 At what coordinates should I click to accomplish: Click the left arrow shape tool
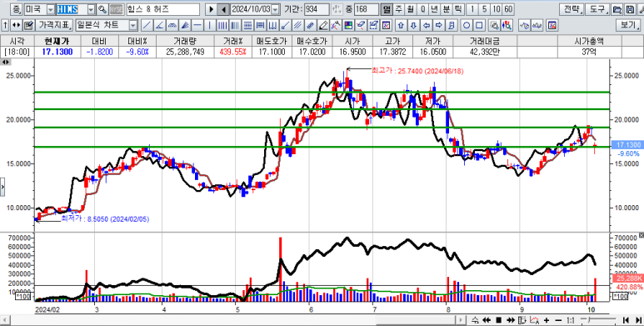point(427,26)
